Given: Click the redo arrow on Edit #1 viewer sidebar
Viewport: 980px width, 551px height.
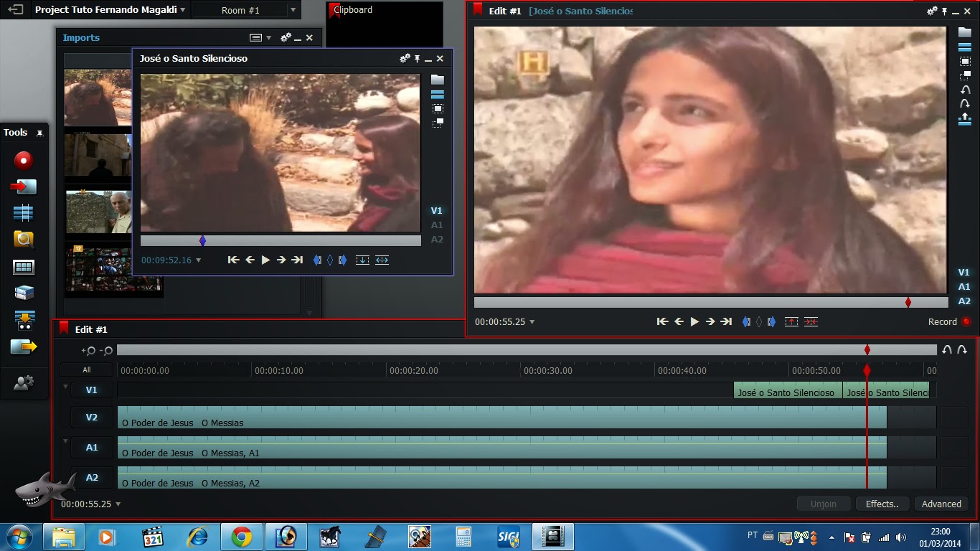Looking at the screenshot, I should [965, 104].
